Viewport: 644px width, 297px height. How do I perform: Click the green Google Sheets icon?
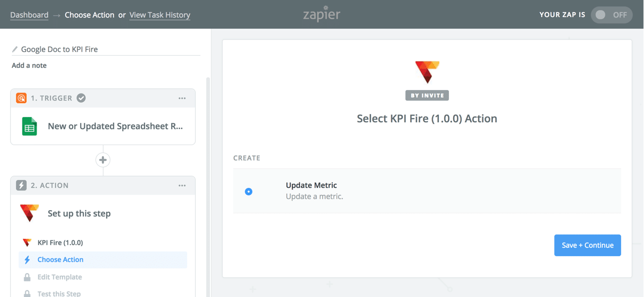click(x=30, y=127)
